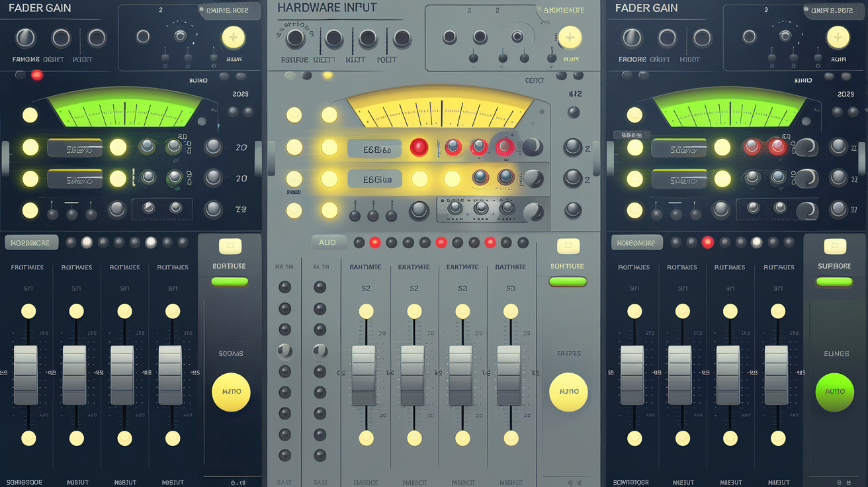Click the AUD button in center panel

click(327, 243)
